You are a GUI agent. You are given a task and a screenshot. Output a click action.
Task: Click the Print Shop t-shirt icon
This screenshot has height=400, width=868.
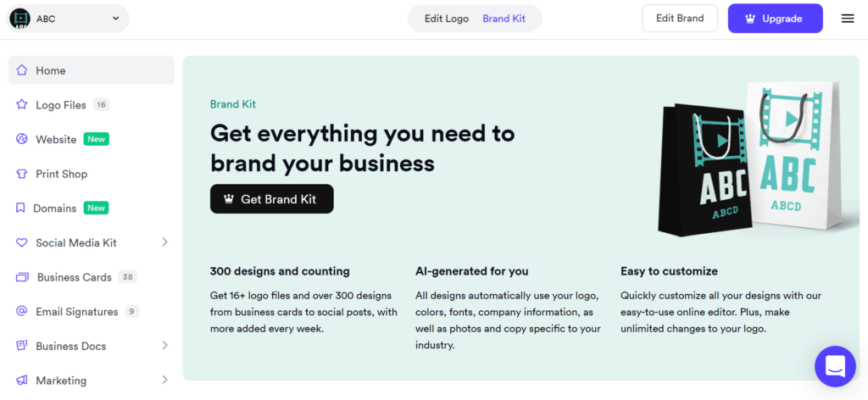click(21, 174)
